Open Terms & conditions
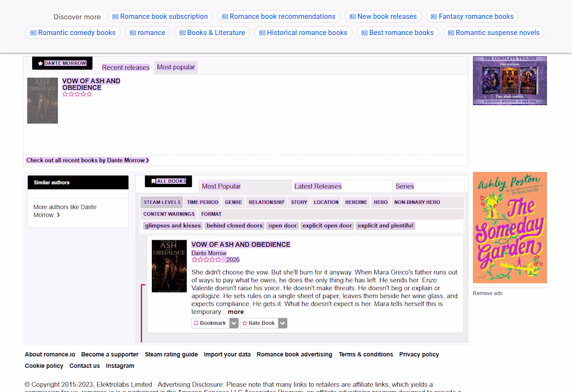 (x=366, y=355)
